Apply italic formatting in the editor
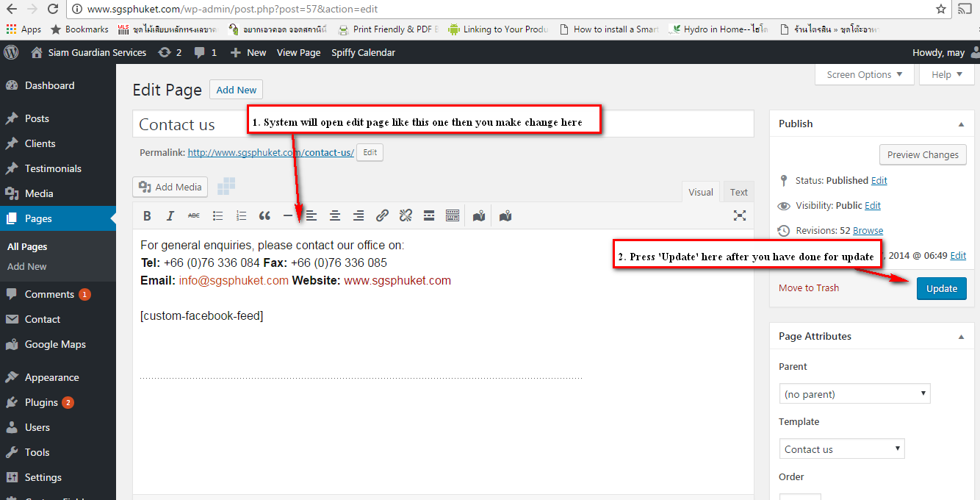The width and height of the screenshot is (980, 500). (x=170, y=215)
